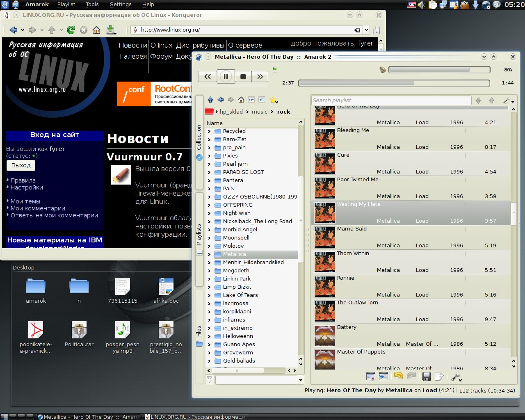Clear the playlist with the clear icon

371,377
